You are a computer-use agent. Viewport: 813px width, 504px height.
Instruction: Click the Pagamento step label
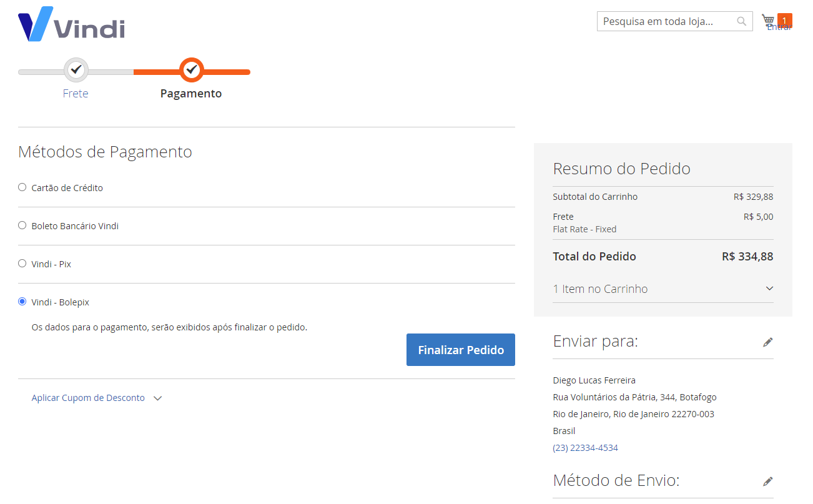[190, 94]
